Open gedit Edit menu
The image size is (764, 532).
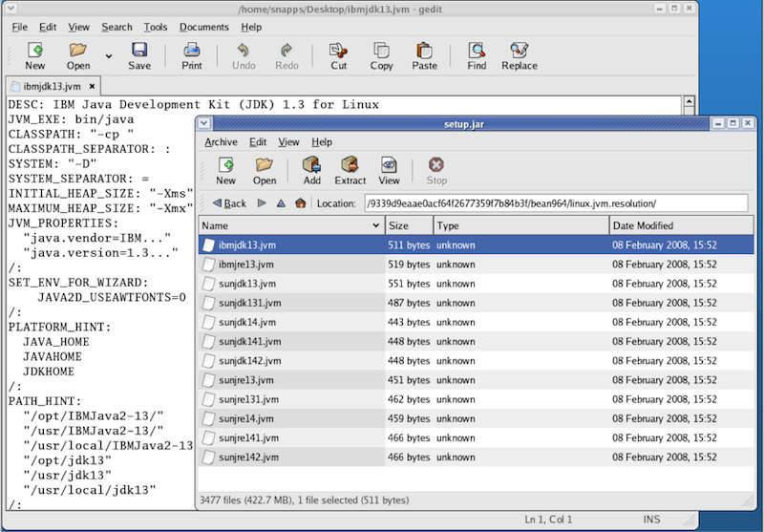(x=48, y=27)
